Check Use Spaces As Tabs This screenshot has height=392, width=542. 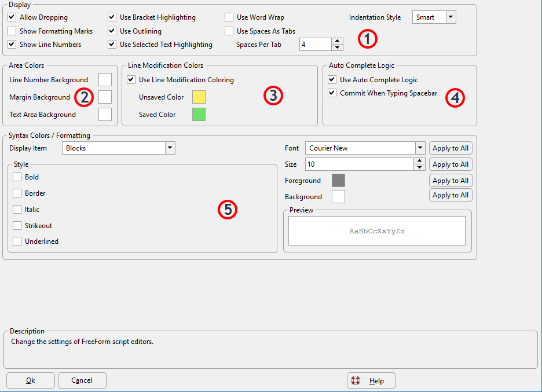pos(229,31)
